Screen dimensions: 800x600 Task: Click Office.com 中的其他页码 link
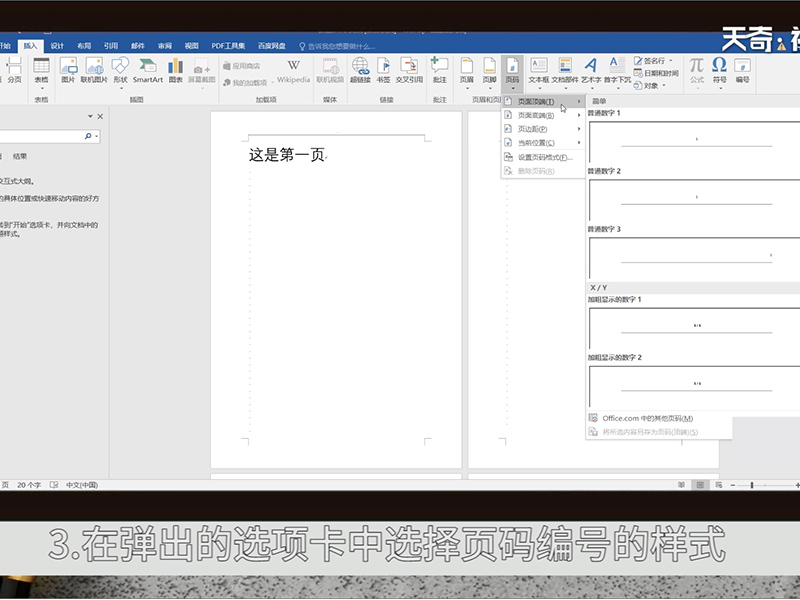(x=648, y=418)
